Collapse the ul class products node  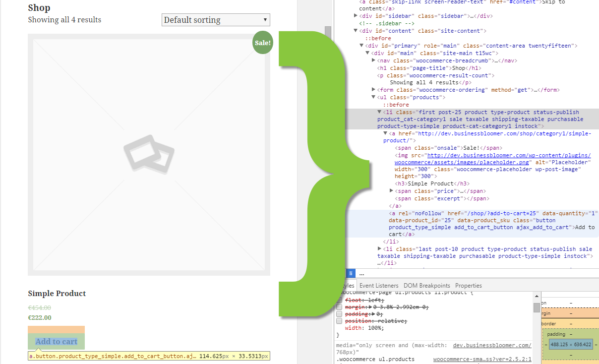click(x=373, y=97)
